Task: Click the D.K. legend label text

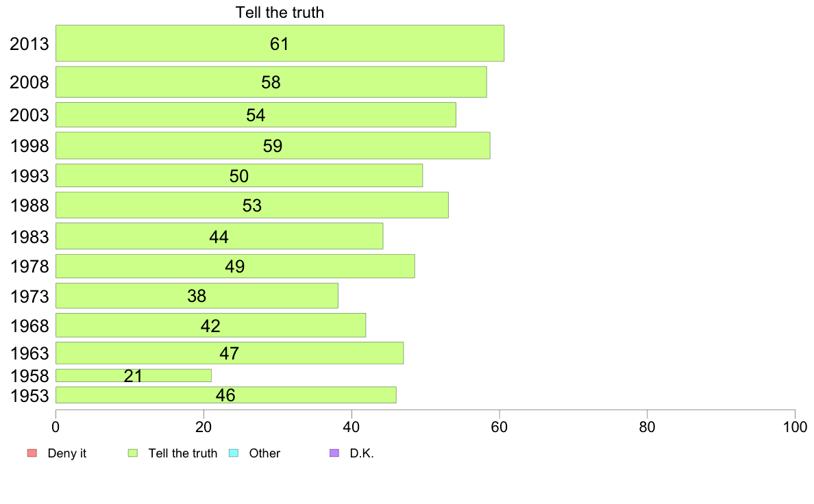Action: pyautogui.click(x=362, y=453)
